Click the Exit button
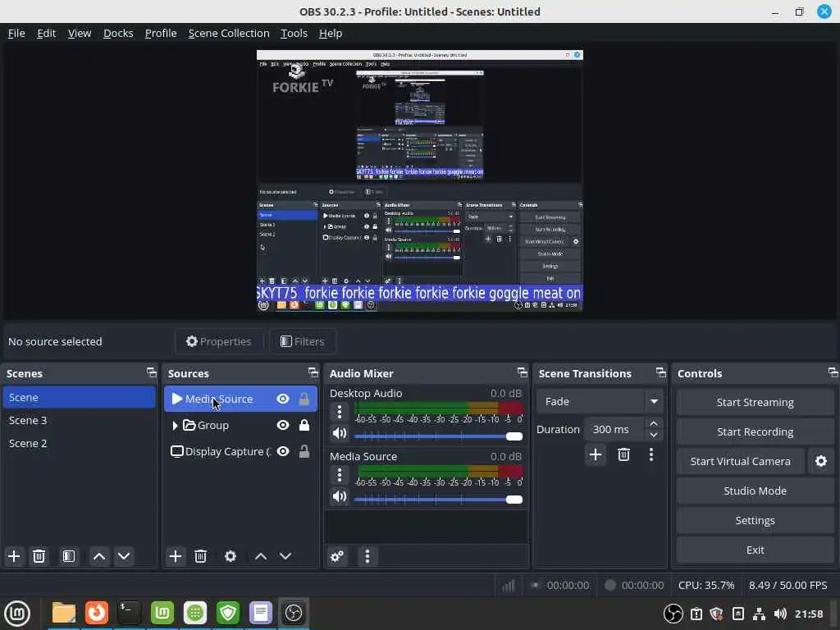 (755, 550)
